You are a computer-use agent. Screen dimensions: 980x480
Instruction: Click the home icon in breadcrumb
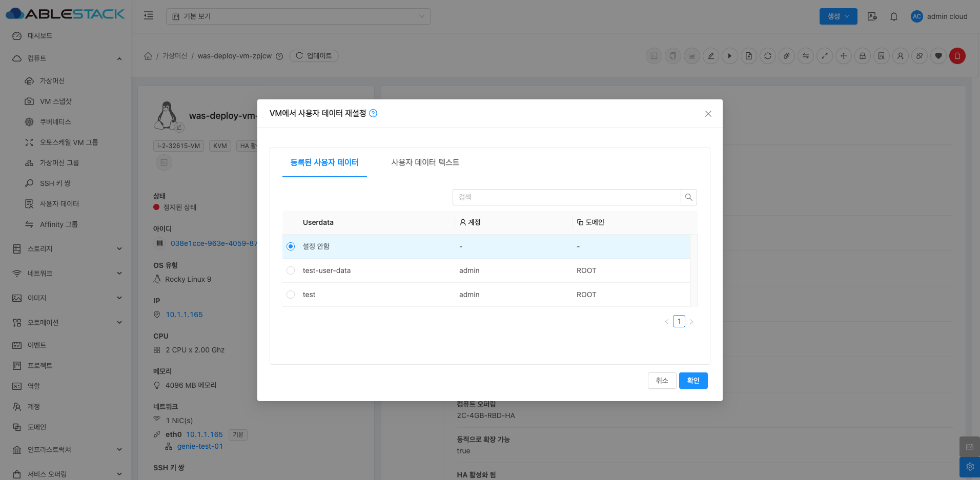(x=148, y=56)
